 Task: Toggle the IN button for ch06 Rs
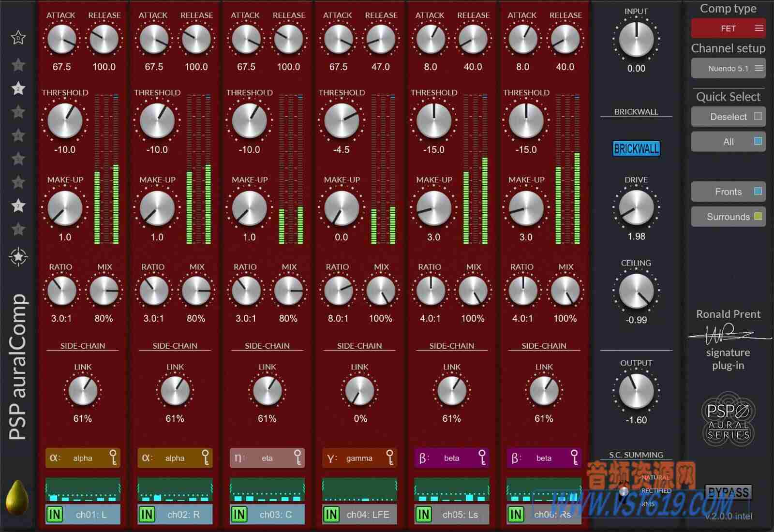point(516,514)
